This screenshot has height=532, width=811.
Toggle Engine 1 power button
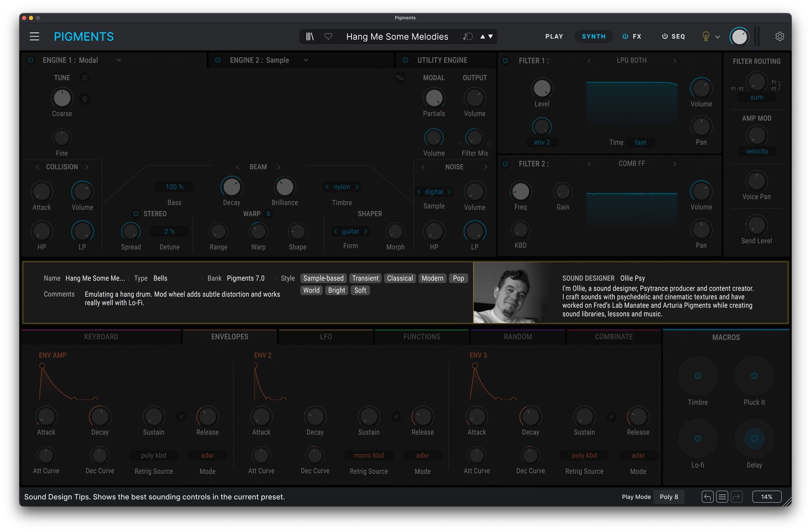point(31,60)
